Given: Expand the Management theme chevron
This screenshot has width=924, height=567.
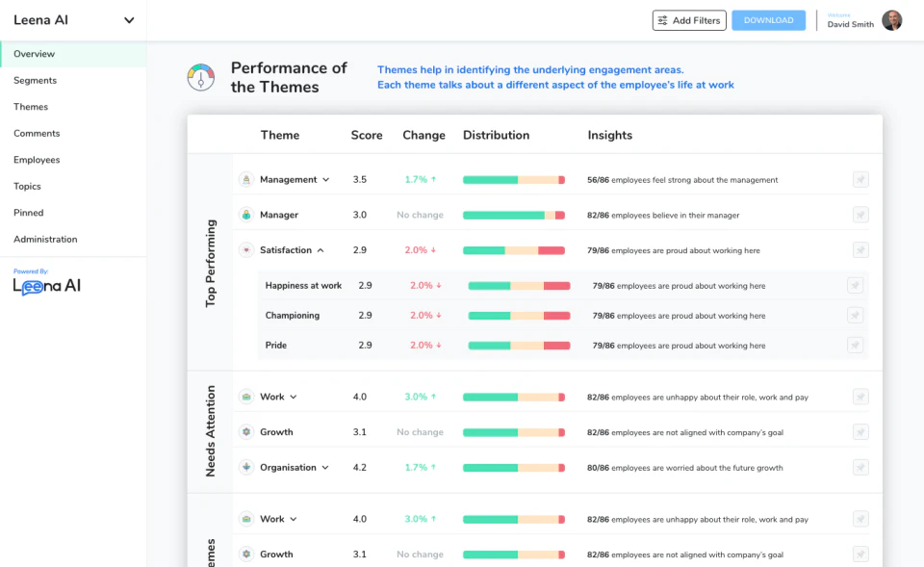Looking at the screenshot, I should tap(326, 180).
